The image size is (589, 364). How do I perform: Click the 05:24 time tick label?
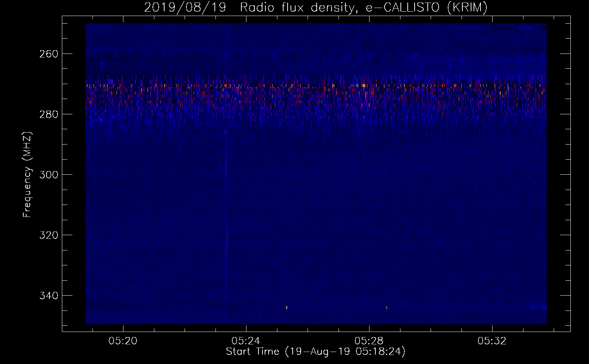coord(246,341)
